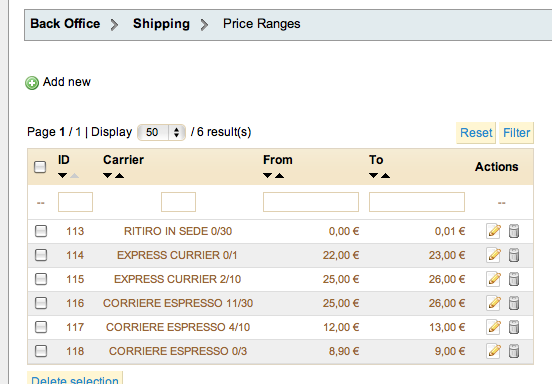Sort Carrier column descending arrow
The height and width of the screenshot is (384, 552).
tap(107, 175)
